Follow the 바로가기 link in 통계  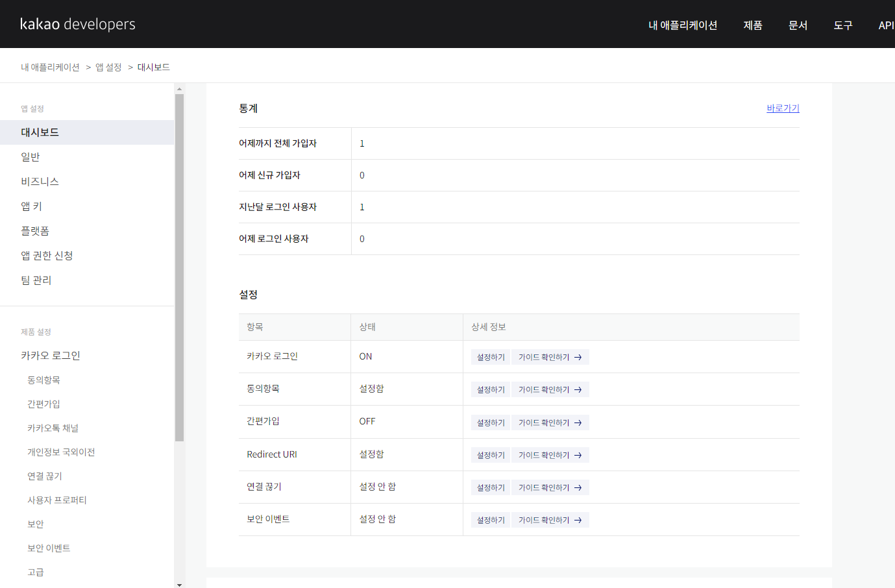pyautogui.click(x=783, y=108)
